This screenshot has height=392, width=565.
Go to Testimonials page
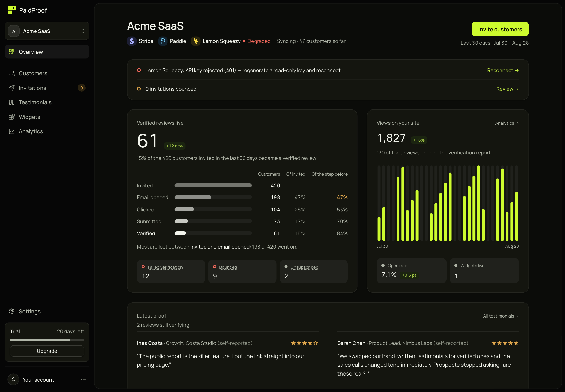click(47, 102)
